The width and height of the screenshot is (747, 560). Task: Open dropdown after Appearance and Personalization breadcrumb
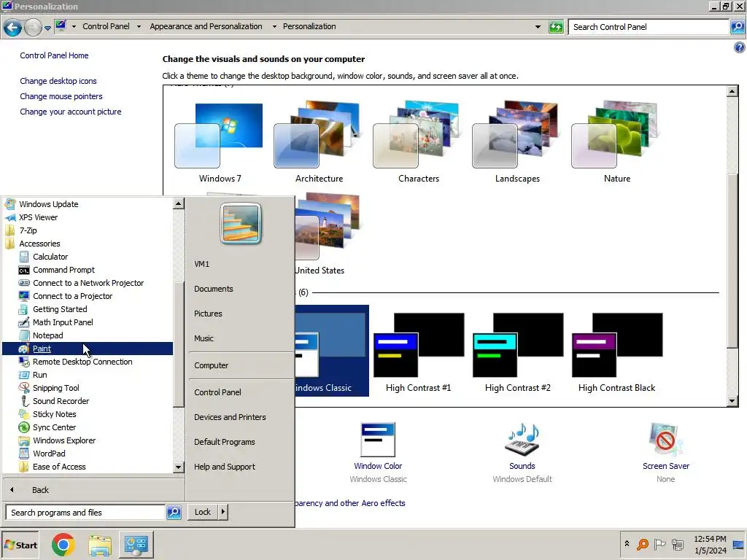coord(274,27)
